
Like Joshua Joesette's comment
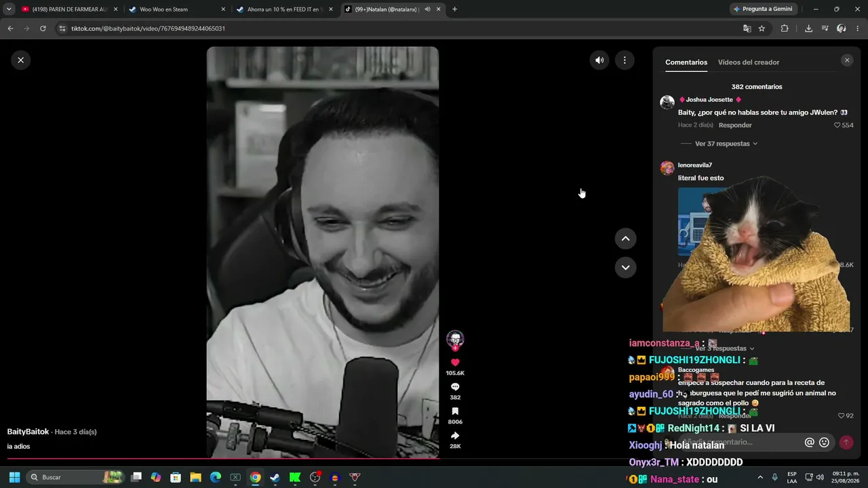click(837, 125)
